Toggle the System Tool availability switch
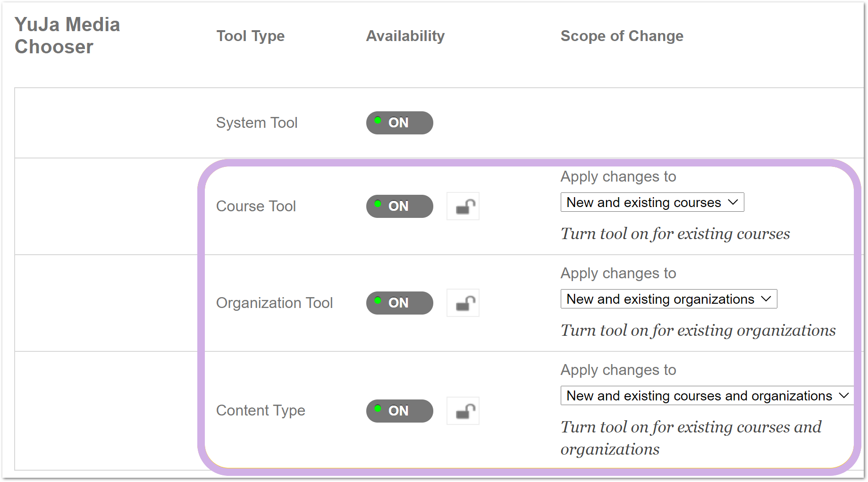868x482 pixels. click(399, 123)
